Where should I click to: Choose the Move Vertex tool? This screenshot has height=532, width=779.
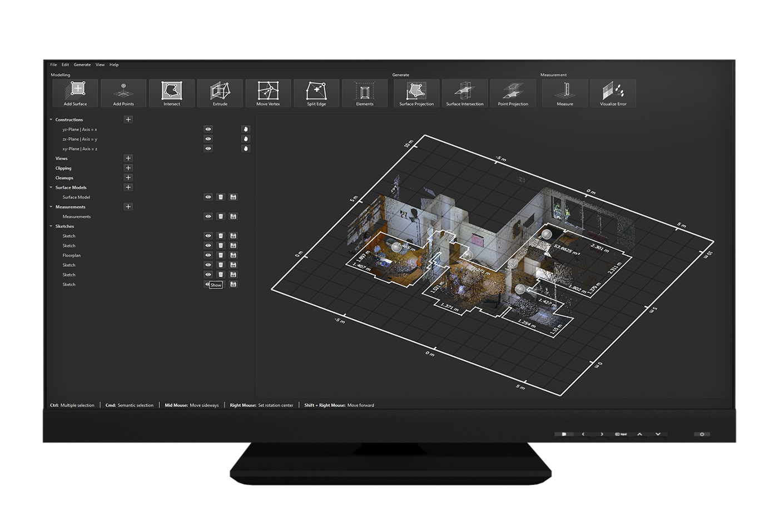click(x=268, y=93)
